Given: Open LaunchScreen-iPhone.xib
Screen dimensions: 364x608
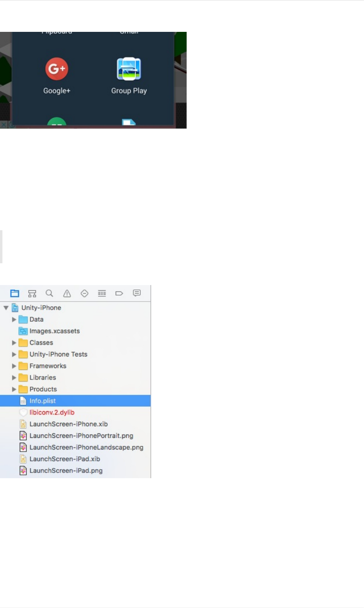Looking at the screenshot, I should [75, 424].
